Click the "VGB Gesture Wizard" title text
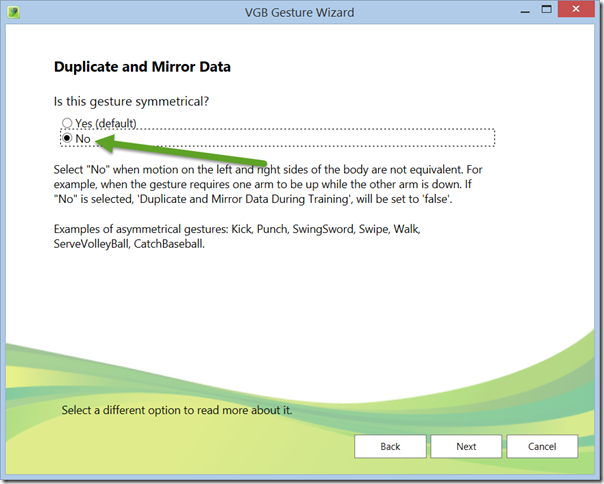Viewport: 604px width, 484px height. click(299, 12)
